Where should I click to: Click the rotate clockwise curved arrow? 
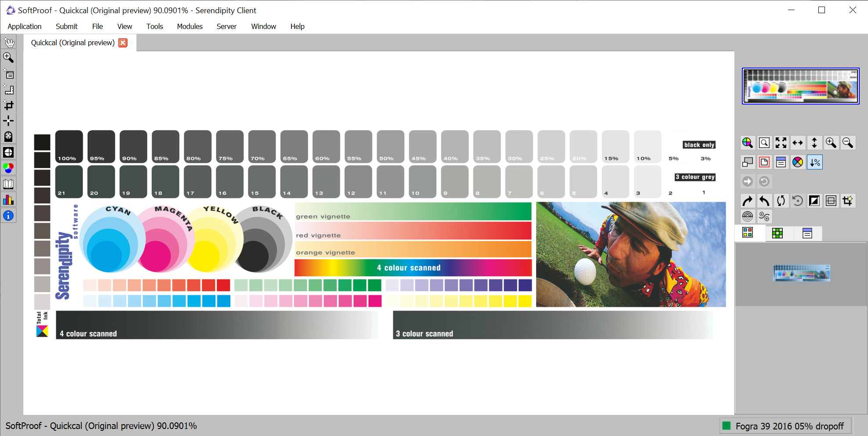(x=748, y=201)
